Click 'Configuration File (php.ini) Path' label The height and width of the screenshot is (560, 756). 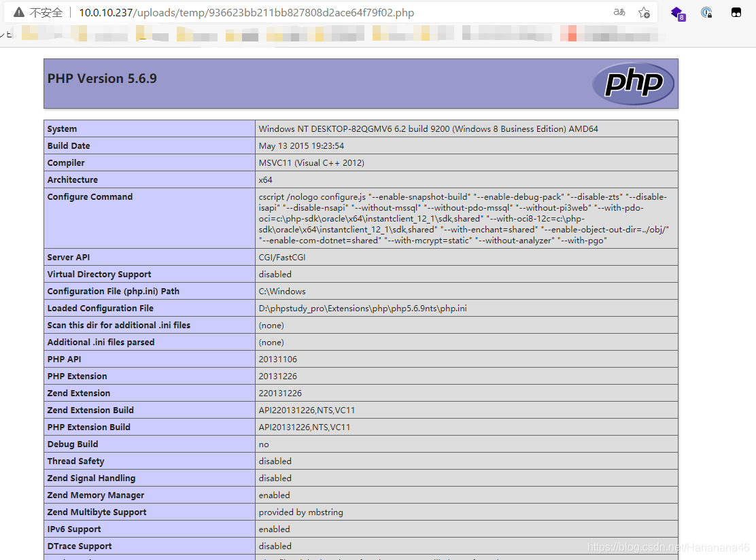pos(114,291)
